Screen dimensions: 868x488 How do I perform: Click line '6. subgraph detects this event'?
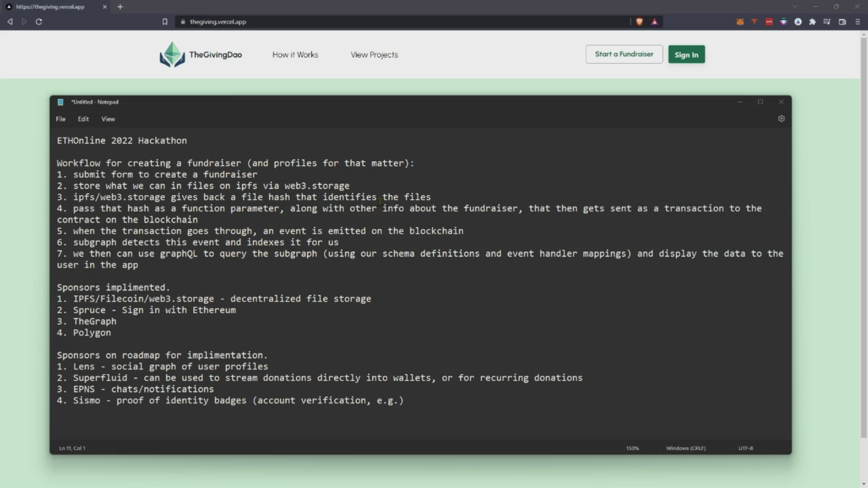pyautogui.click(x=198, y=242)
